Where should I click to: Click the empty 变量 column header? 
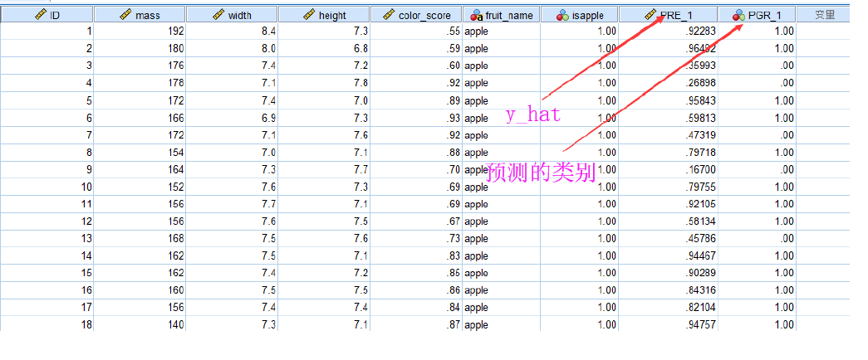(823, 15)
